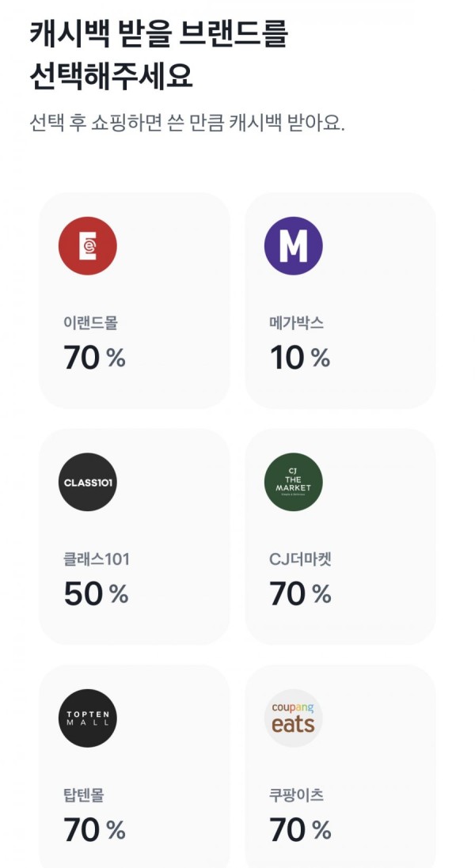This screenshot has height=868, width=475.
Task: Click the 70% cashback rate under 이랜드몰
Action: (x=95, y=358)
